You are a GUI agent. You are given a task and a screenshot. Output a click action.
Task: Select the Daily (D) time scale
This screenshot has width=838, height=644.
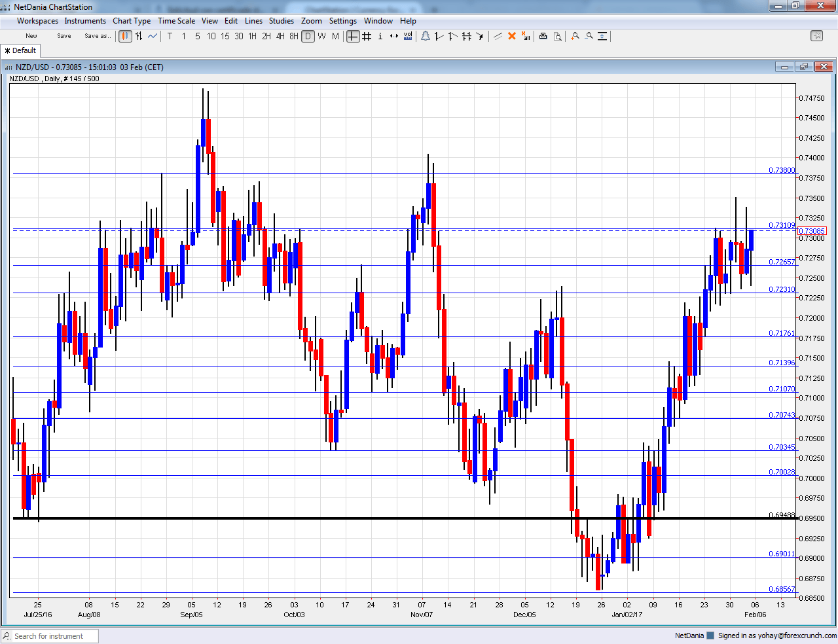tap(308, 36)
